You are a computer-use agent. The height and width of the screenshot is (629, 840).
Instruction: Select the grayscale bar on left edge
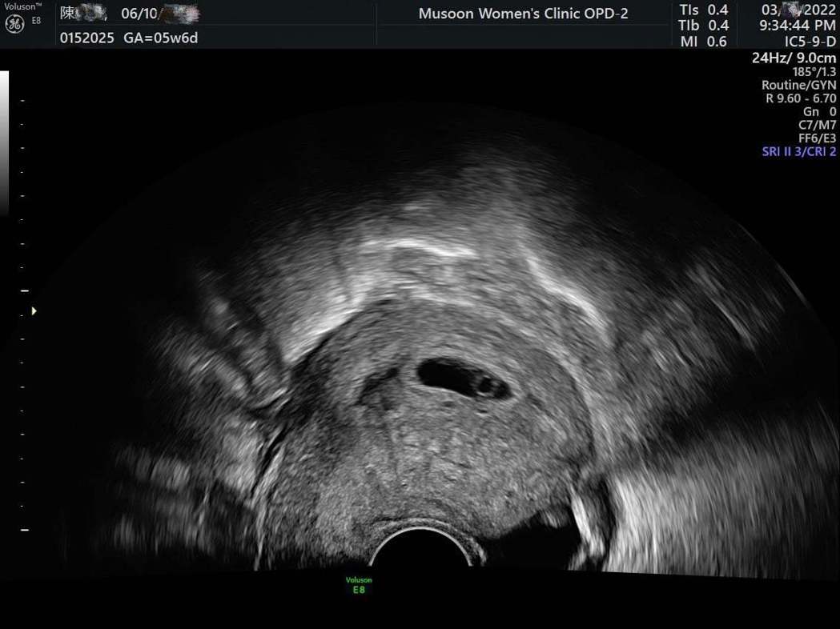(x=4, y=142)
